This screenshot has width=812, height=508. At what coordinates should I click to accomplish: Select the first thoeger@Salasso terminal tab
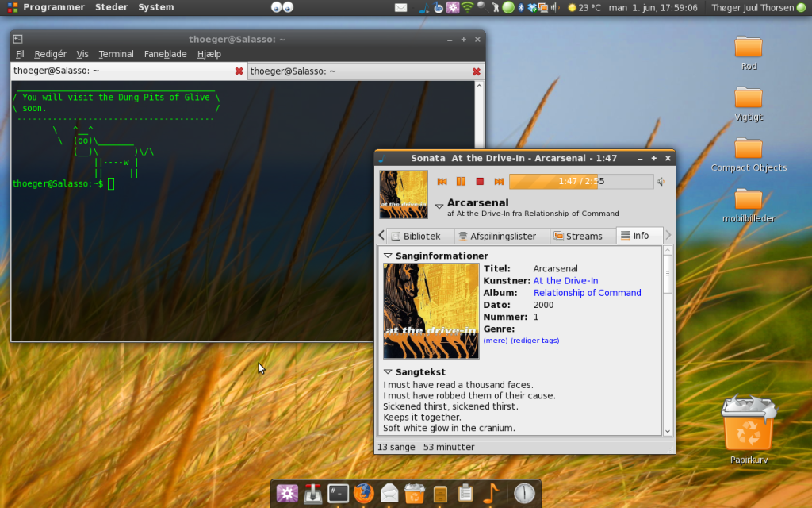[129, 71]
